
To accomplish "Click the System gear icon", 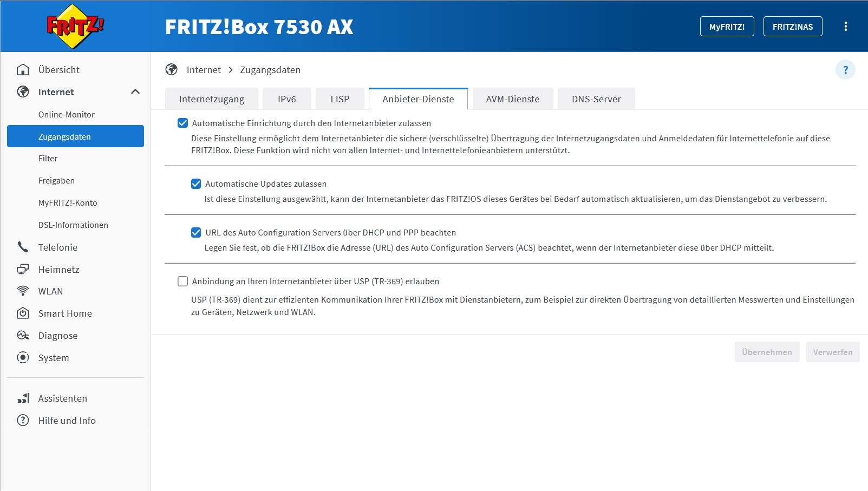I will click(x=23, y=358).
